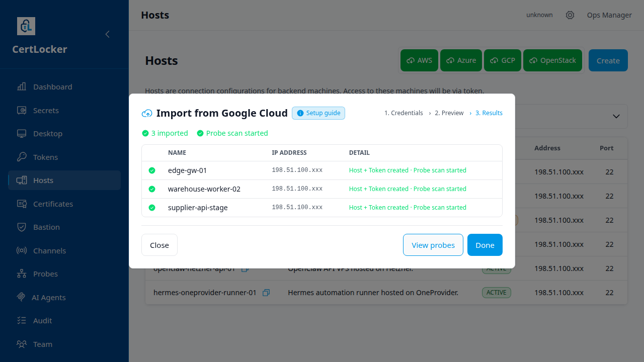Close the import dialog with Close

click(x=159, y=245)
